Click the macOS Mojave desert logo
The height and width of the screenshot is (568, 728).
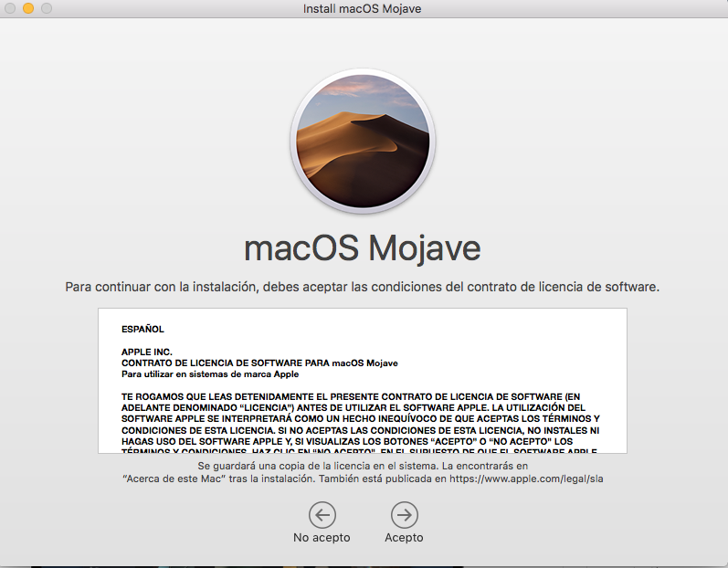(363, 141)
